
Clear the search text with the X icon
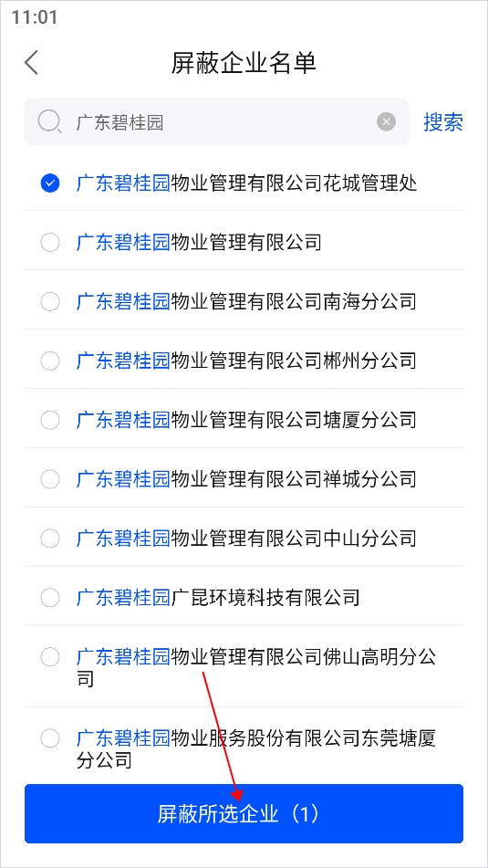[386, 121]
